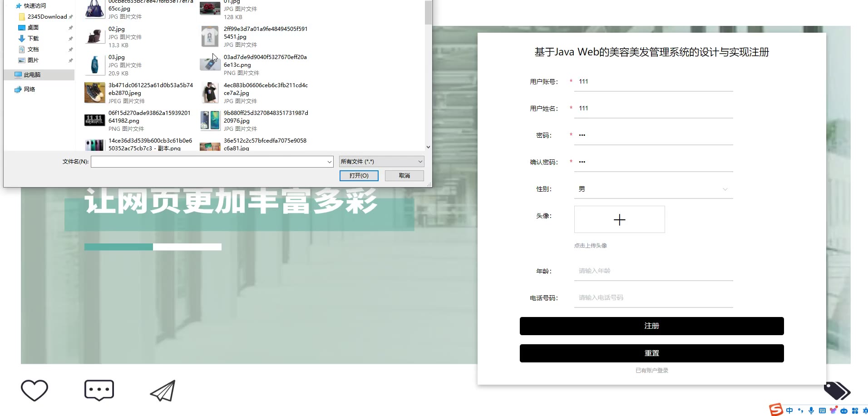Select 3b471dc061225a61d0b53a5b74eb2870.jpeg file
This screenshot has height=416, width=868.
[x=139, y=93]
